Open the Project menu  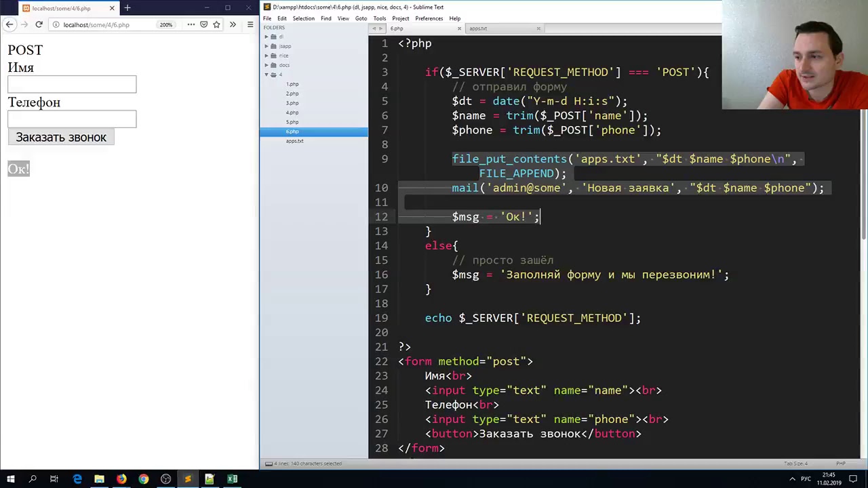pyautogui.click(x=401, y=18)
